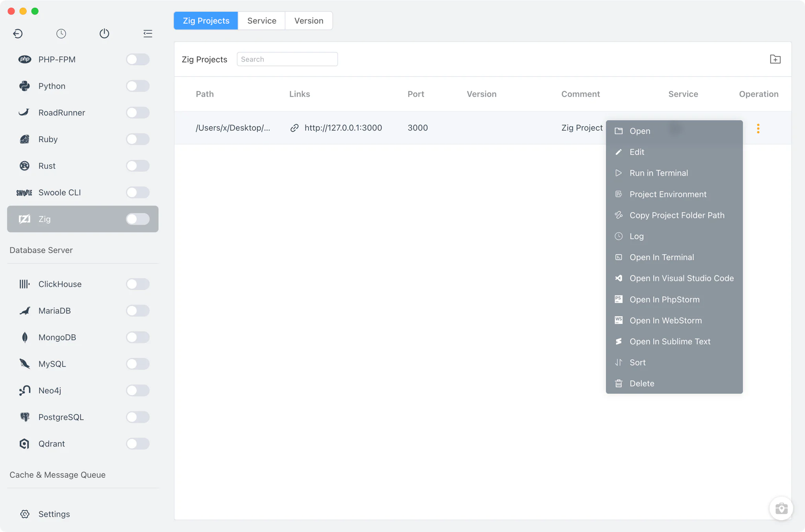Select Open In PhpStorm menu entry
The image size is (805, 532).
(x=674, y=299)
